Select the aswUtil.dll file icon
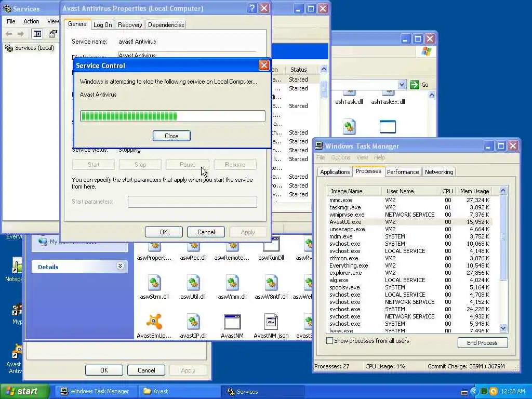The image size is (532, 399). [x=193, y=283]
